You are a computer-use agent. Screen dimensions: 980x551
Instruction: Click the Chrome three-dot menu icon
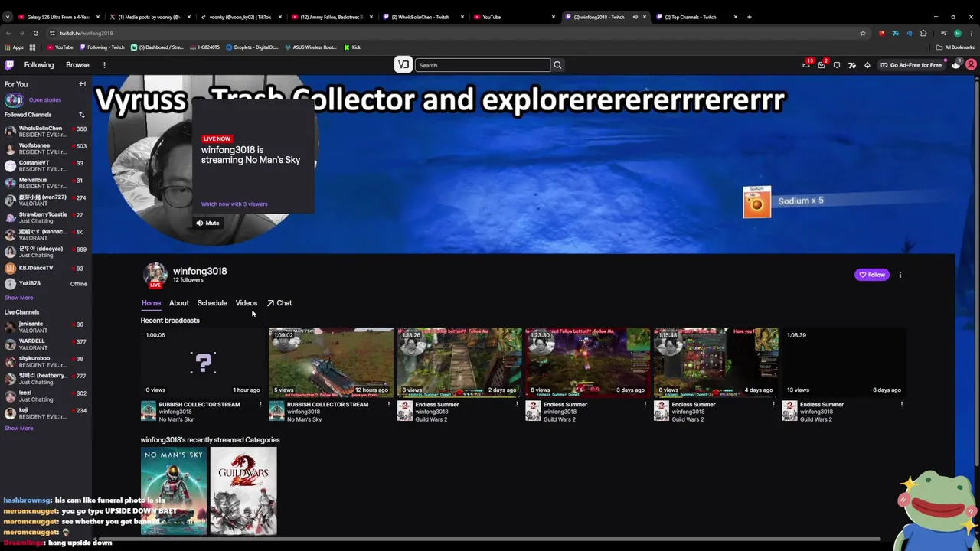point(971,33)
